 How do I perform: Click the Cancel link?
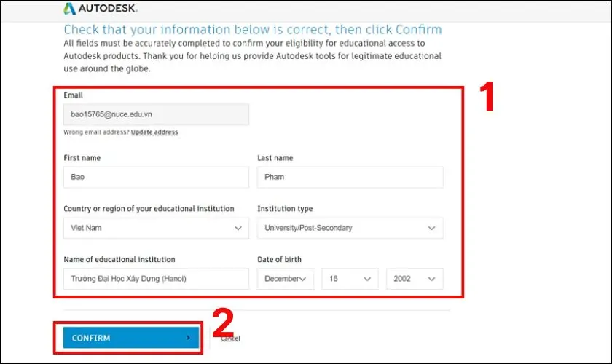coord(230,339)
